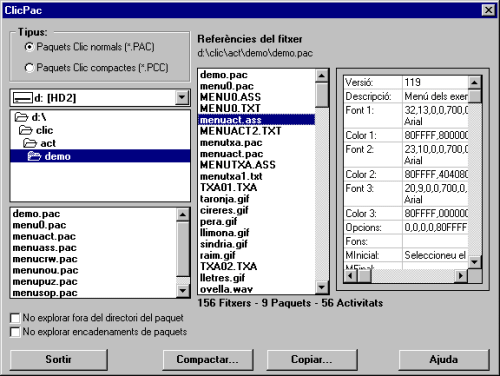The image size is (500, 376).
Task: Click the properties grid scroll-right arrow
Action: tap(461, 276)
